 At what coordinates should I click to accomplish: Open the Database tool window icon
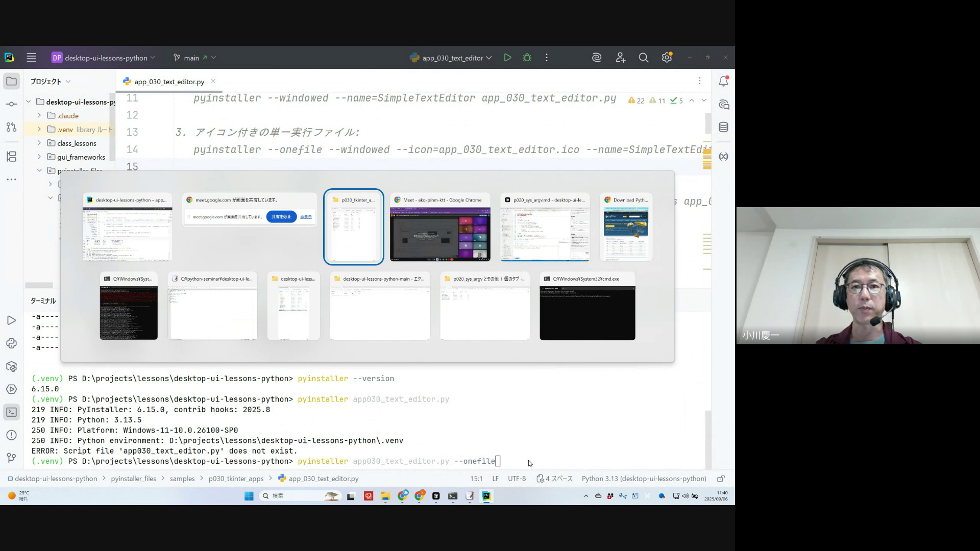(723, 127)
